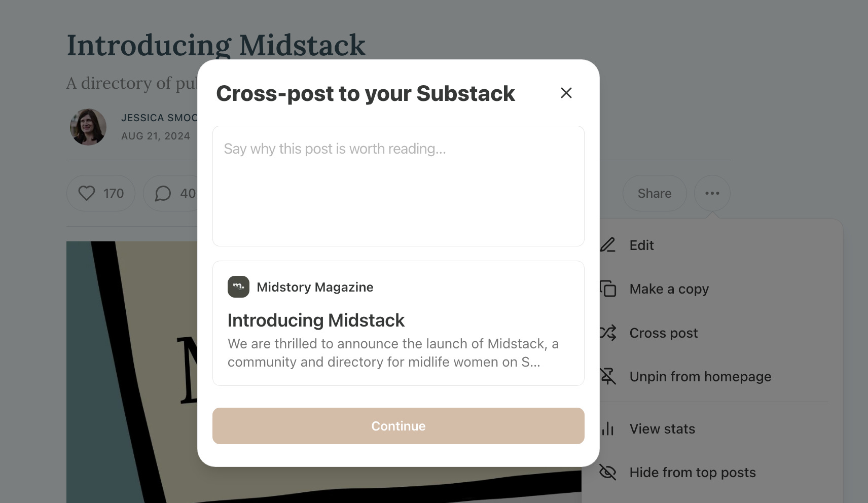Hide this post from top posts

692,472
